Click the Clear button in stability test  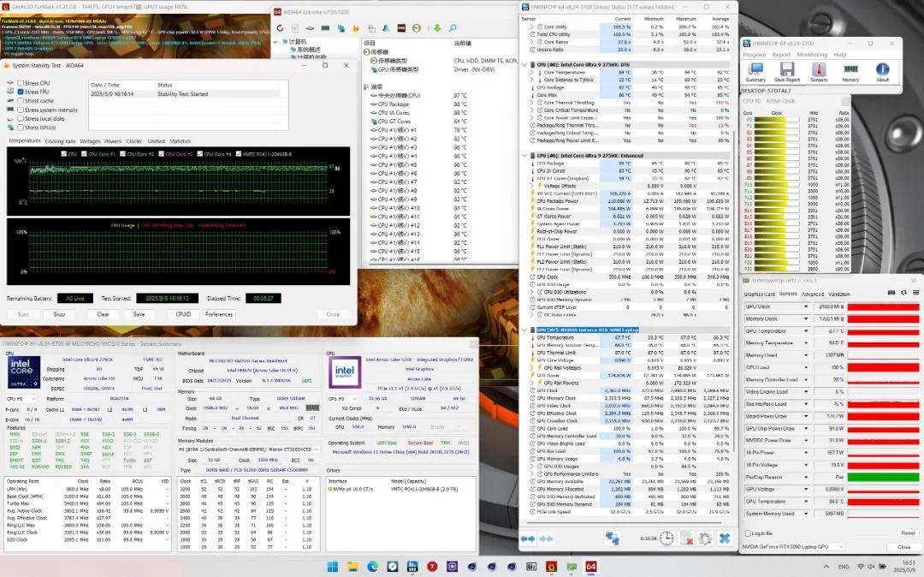click(104, 314)
